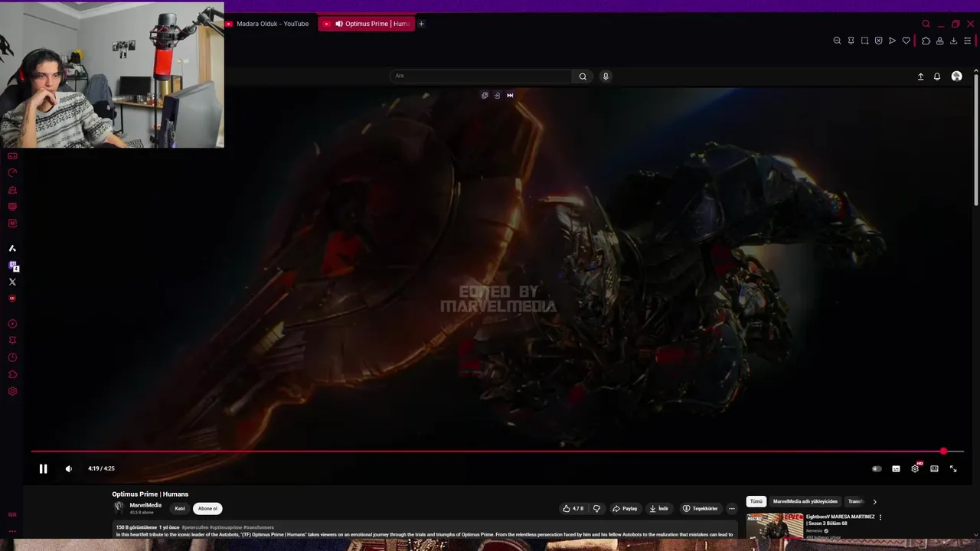Toggle the ad blocker shield icon

click(878, 41)
